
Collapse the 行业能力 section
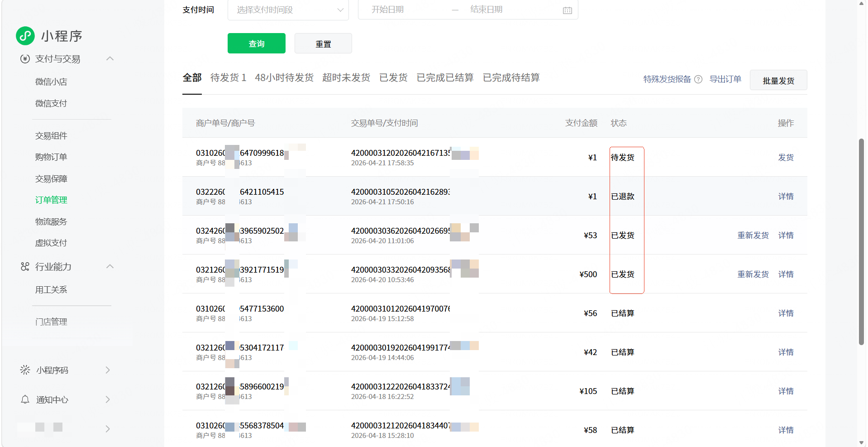click(110, 267)
